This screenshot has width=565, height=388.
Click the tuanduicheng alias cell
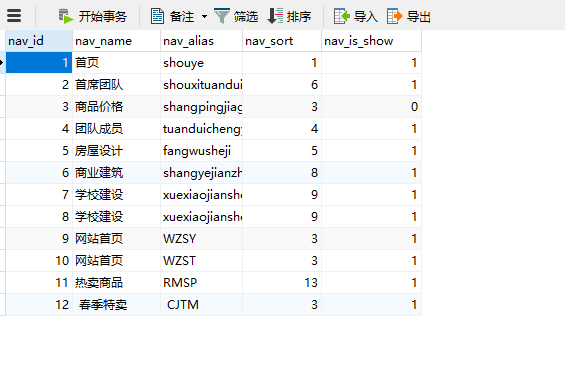(201, 129)
